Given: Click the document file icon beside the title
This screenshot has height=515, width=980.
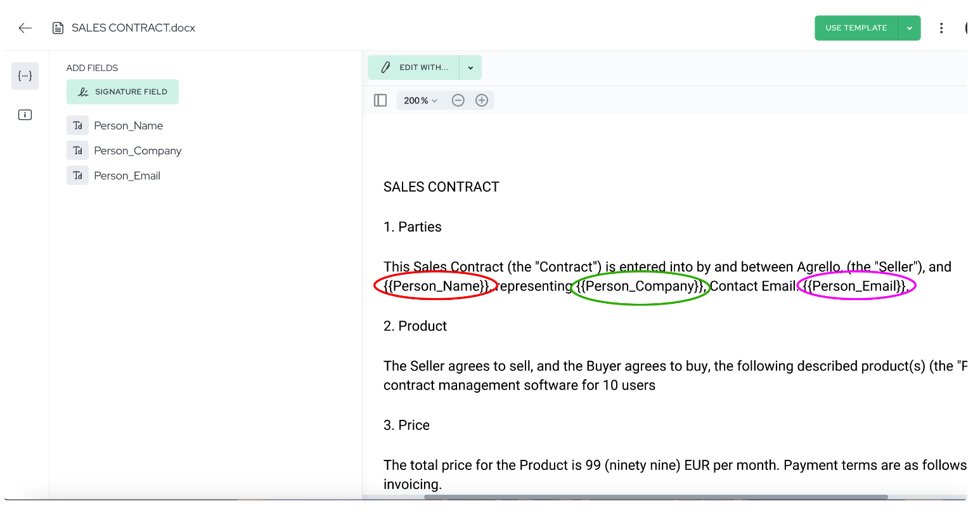Looking at the screenshot, I should coord(58,28).
